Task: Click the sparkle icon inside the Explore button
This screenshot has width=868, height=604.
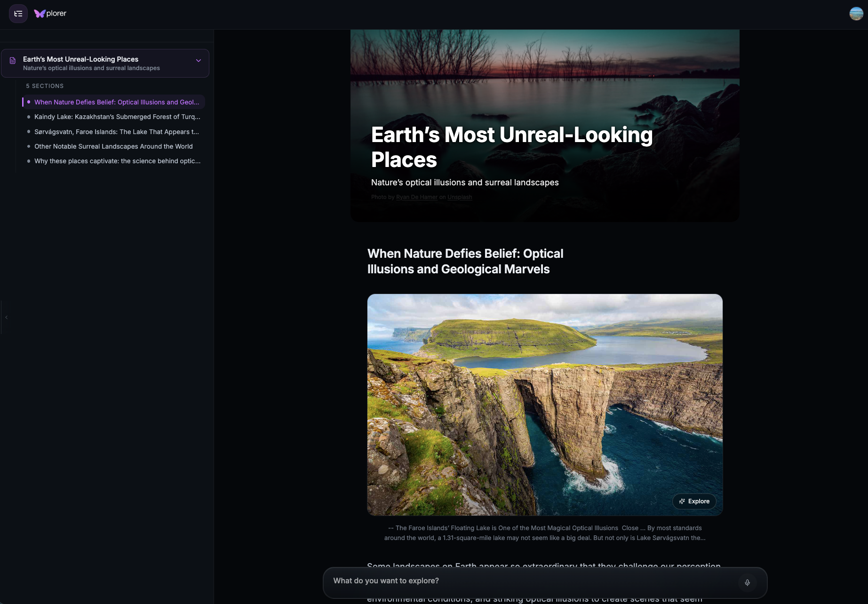Action: [682, 501]
